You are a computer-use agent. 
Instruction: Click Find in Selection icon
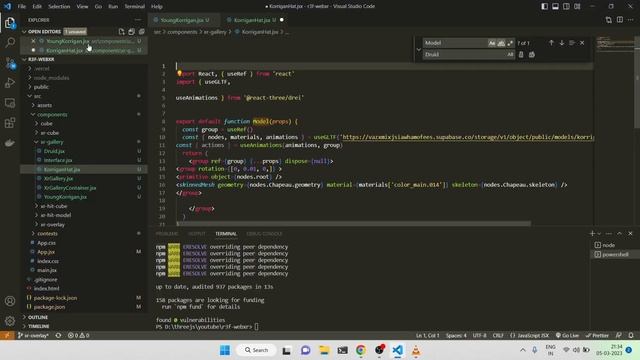click(x=572, y=43)
